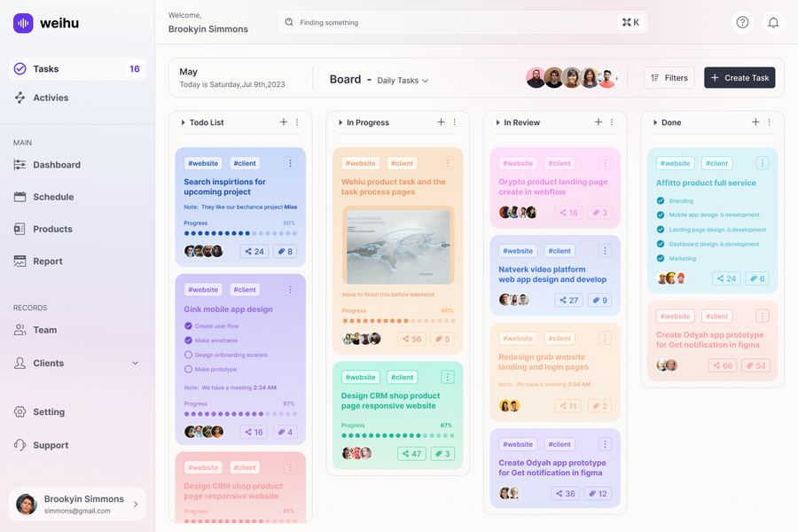Open map thumbnail on Wehiu product card
This screenshot has width=798, height=532.
pos(398,246)
